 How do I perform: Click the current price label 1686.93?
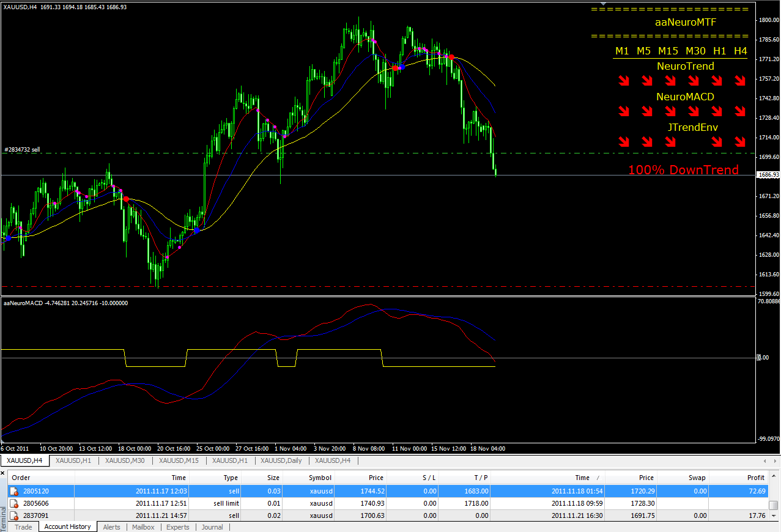pos(768,175)
